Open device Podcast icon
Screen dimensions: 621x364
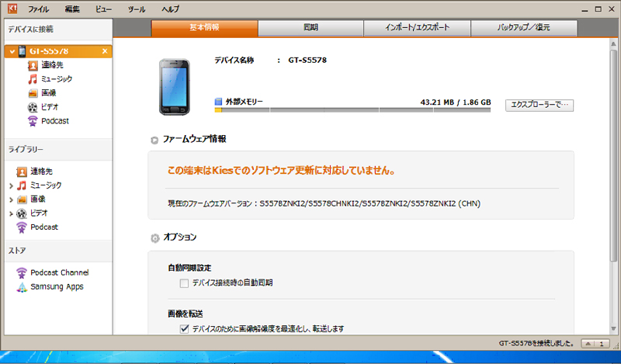[x=33, y=121]
